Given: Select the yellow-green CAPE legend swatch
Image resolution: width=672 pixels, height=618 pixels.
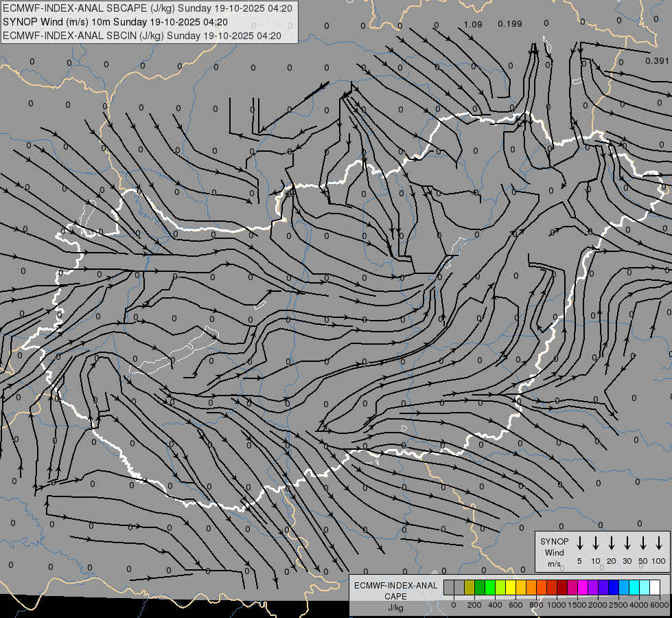Looking at the screenshot, I should tap(500, 587).
